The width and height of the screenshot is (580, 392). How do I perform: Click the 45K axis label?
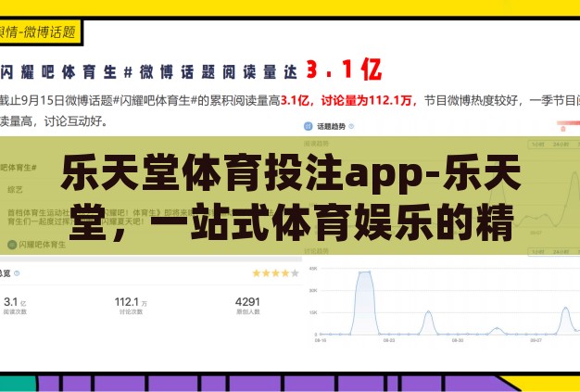[x=313, y=269]
